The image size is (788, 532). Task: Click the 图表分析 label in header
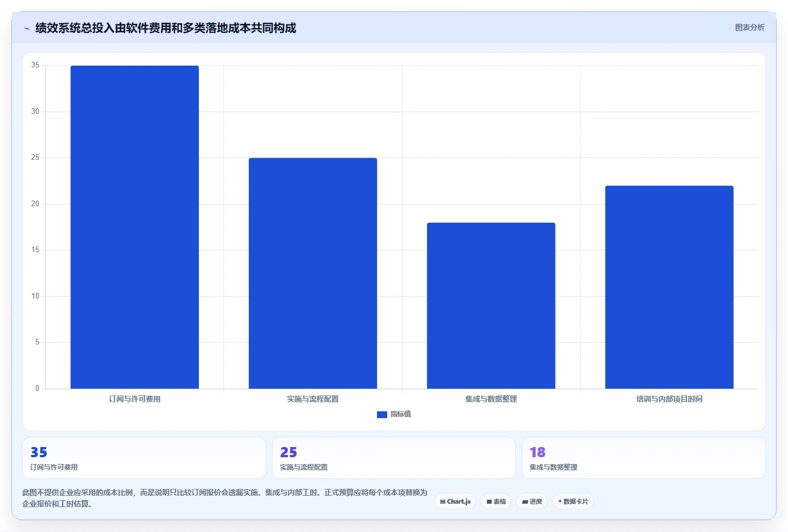(749, 27)
